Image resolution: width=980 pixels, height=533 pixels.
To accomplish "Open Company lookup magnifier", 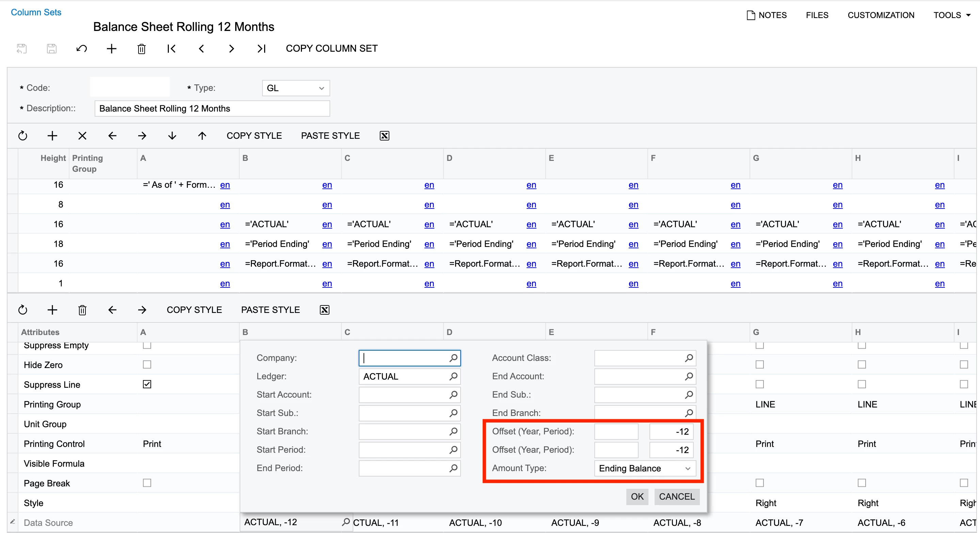I will (x=453, y=358).
